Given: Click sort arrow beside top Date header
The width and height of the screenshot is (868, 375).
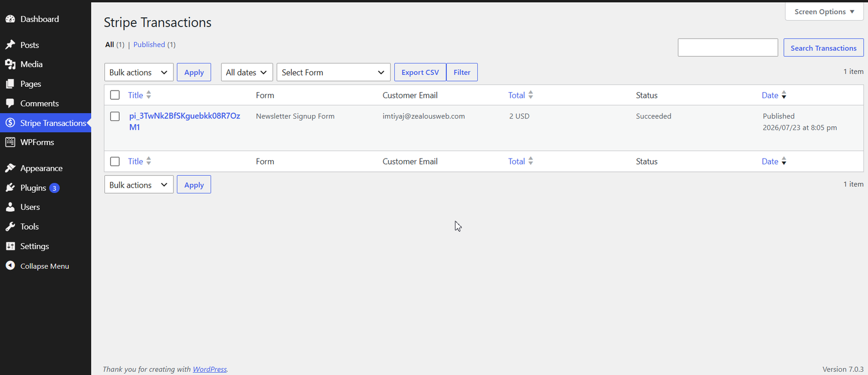Looking at the screenshot, I should click(784, 96).
